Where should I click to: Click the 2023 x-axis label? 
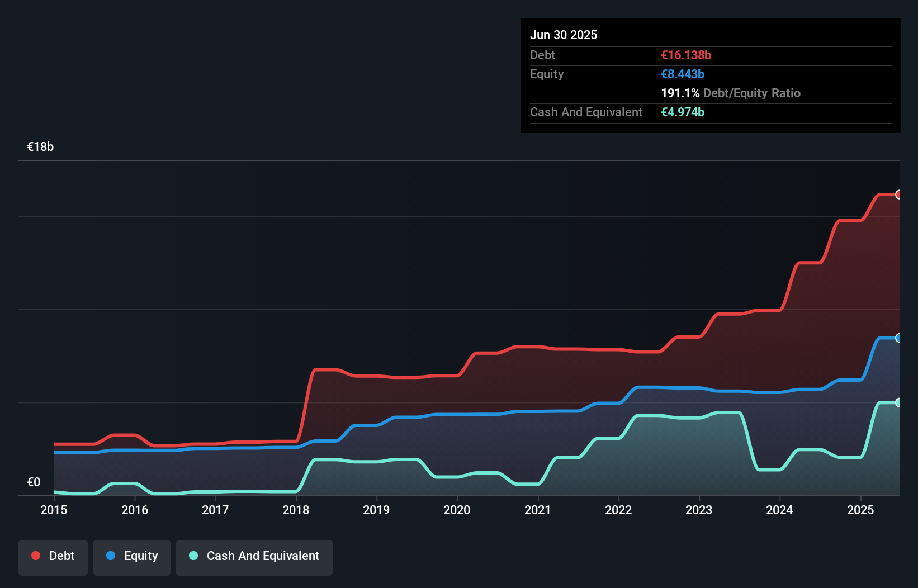pyautogui.click(x=699, y=510)
